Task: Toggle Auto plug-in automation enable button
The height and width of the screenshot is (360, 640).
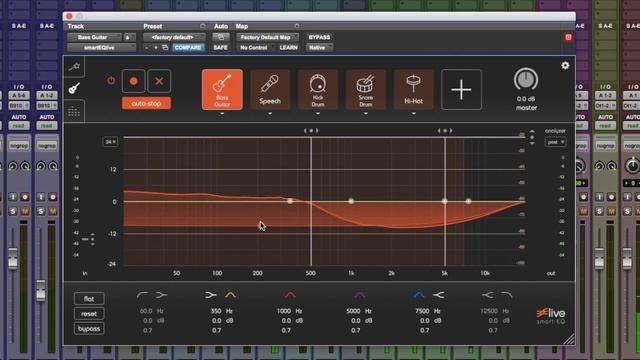Action: coord(221,37)
